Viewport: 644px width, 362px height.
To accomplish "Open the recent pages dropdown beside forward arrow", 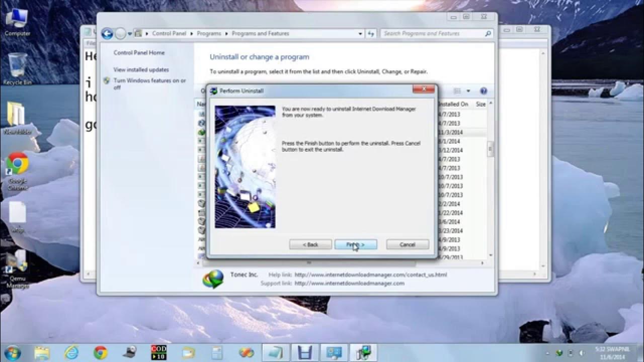I will pos(130,34).
